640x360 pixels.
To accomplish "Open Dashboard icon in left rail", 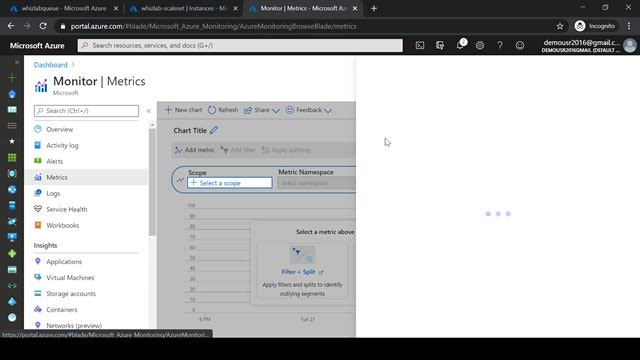I will tap(12, 109).
